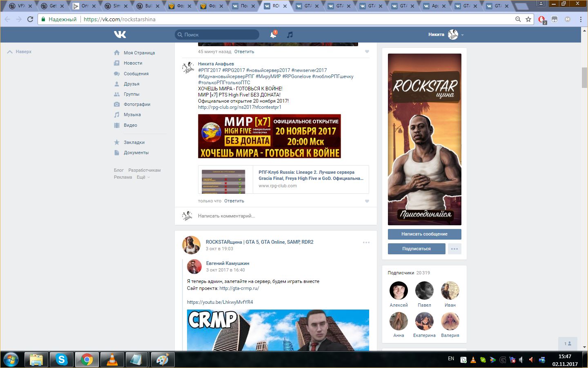Open the music player note icon
This screenshot has width=588, height=368.
[290, 35]
